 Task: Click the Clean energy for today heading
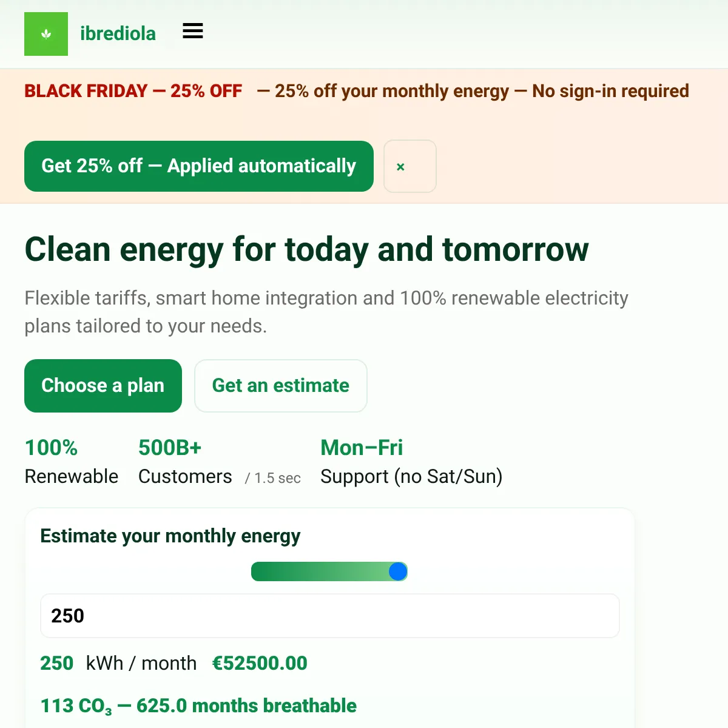tap(307, 249)
